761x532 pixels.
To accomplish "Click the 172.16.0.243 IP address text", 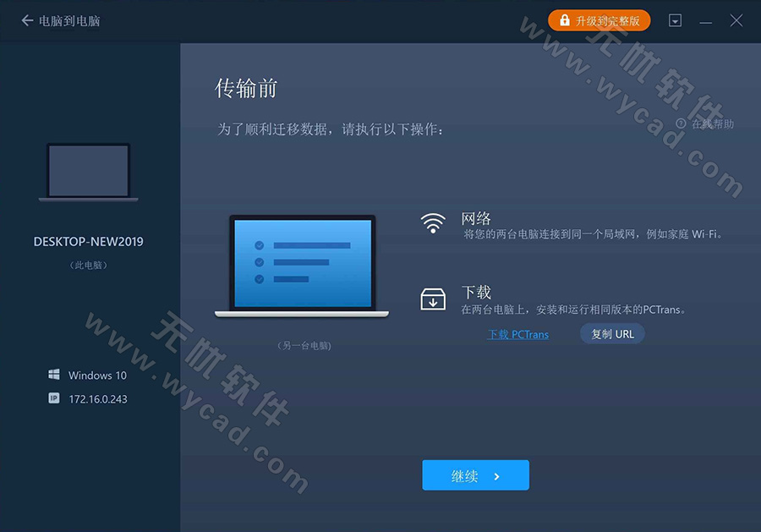I will [x=98, y=398].
